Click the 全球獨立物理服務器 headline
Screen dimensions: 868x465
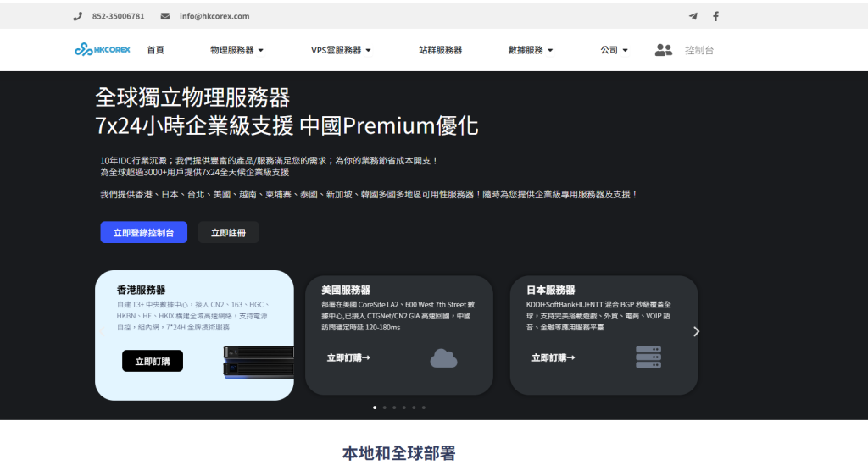[x=192, y=98]
